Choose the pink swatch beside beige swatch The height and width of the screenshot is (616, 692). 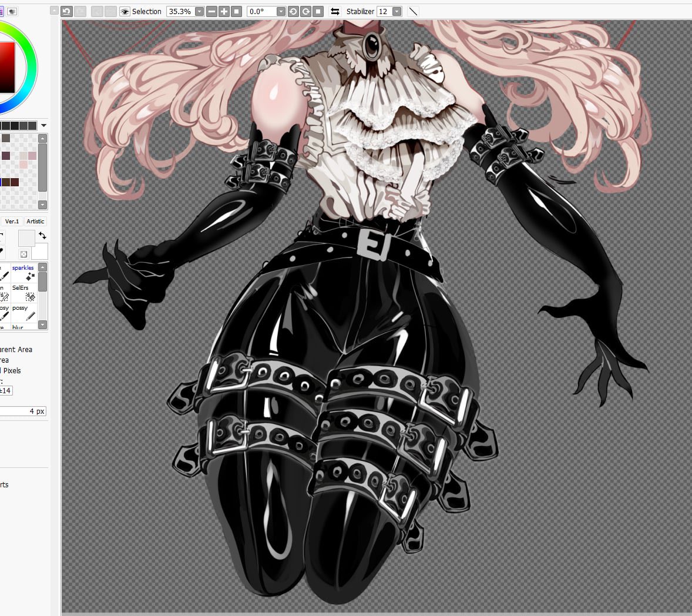pyautogui.click(x=32, y=155)
